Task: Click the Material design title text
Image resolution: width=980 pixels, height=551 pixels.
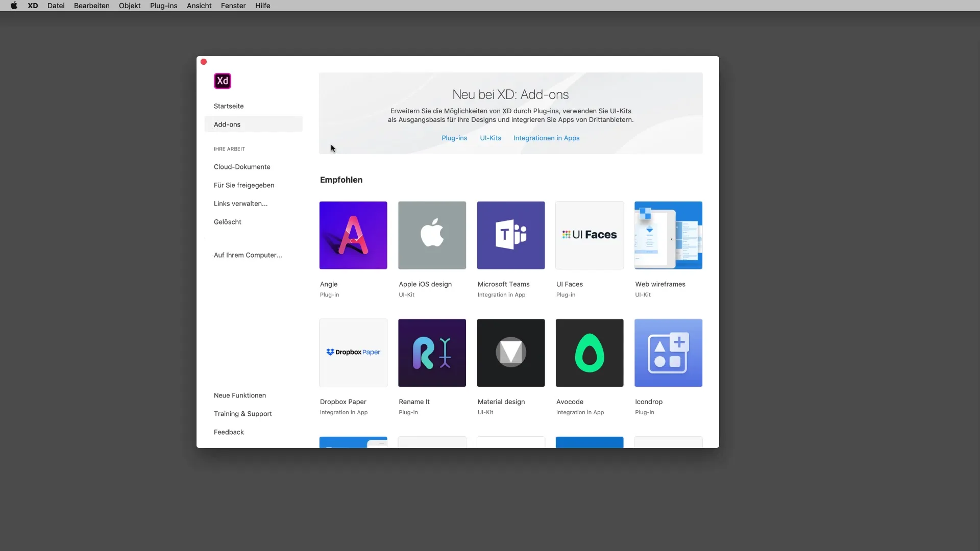Action: [501, 402]
